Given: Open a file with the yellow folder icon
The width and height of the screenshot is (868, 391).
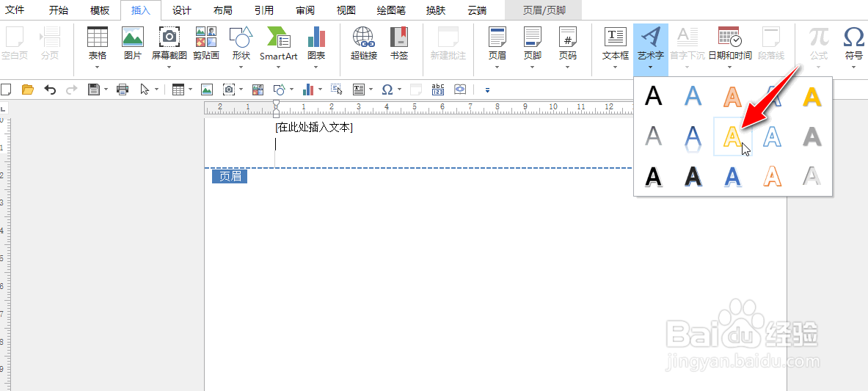Looking at the screenshot, I should (x=28, y=89).
